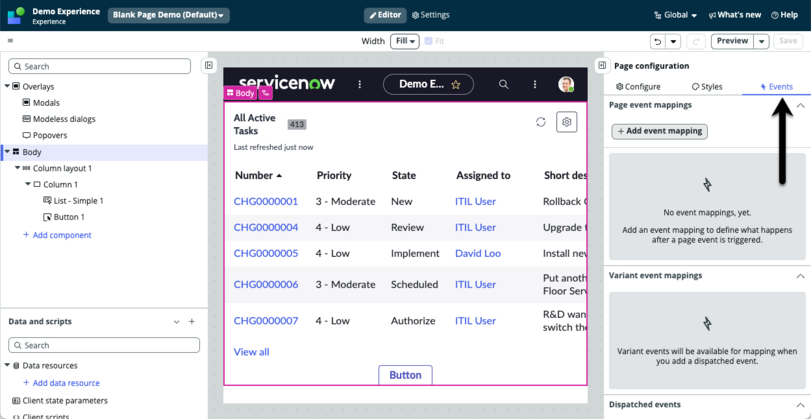811x419 pixels.
Task: Open the Width Fill dropdown
Action: (405, 41)
